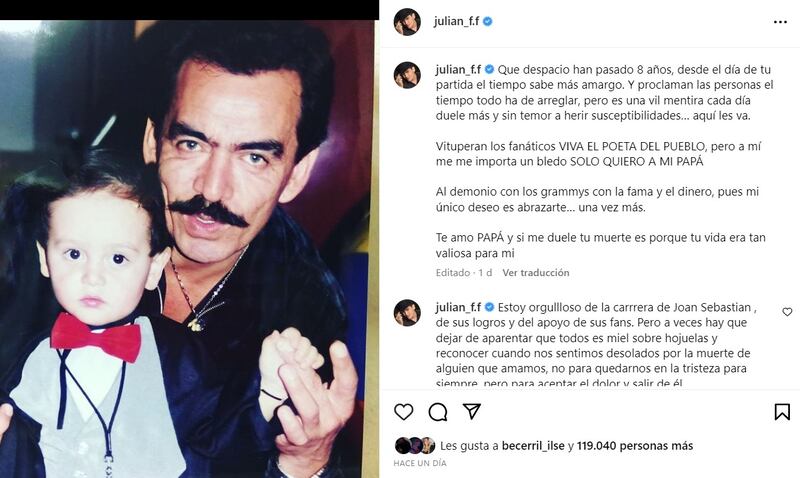Viewport: 800px width, 478px height.
Task: Click julian_f.f username in the comment
Action: point(458,307)
